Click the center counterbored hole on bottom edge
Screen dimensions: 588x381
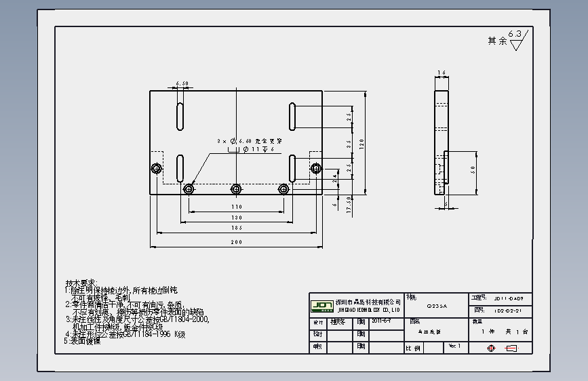click(236, 188)
